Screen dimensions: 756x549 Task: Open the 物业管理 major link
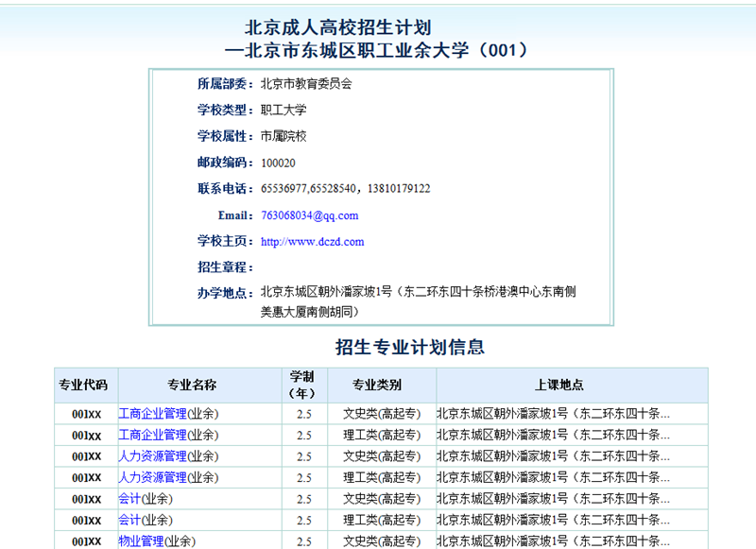(x=141, y=541)
